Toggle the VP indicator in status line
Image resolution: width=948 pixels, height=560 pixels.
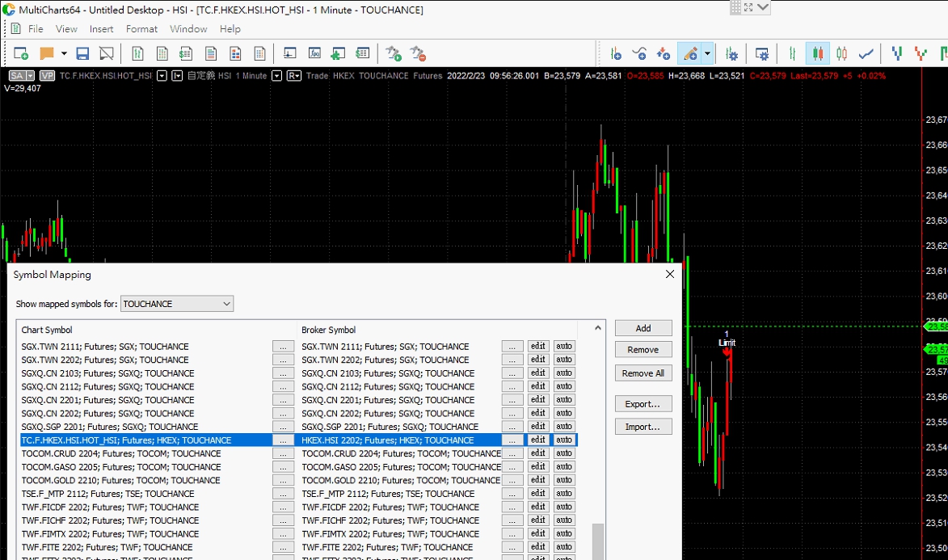pyautogui.click(x=47, y=76)
